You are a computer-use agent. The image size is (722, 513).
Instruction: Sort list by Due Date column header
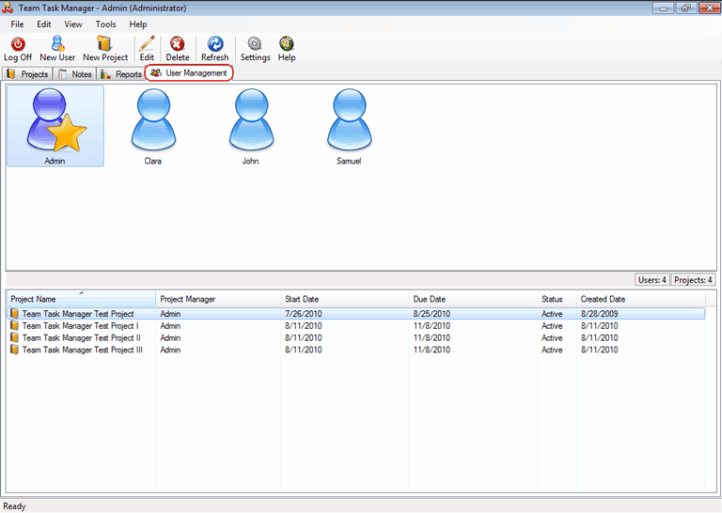pyautogui.click(x=430, y=299)
